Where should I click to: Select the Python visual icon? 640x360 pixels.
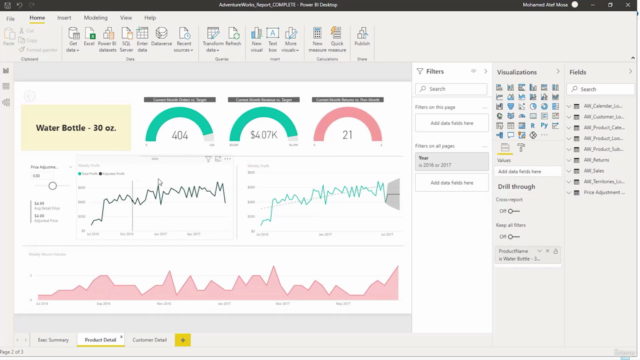pos(544,126)
